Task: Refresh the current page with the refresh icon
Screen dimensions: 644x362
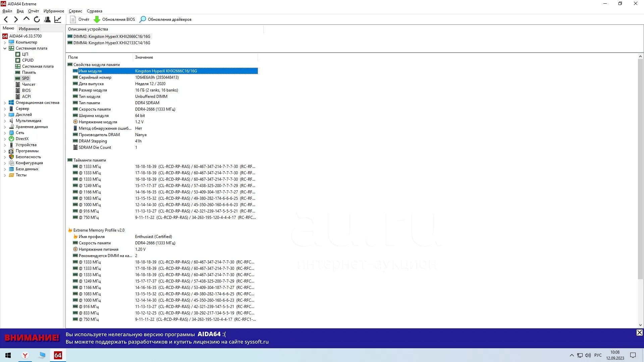Action: point(37,19)
